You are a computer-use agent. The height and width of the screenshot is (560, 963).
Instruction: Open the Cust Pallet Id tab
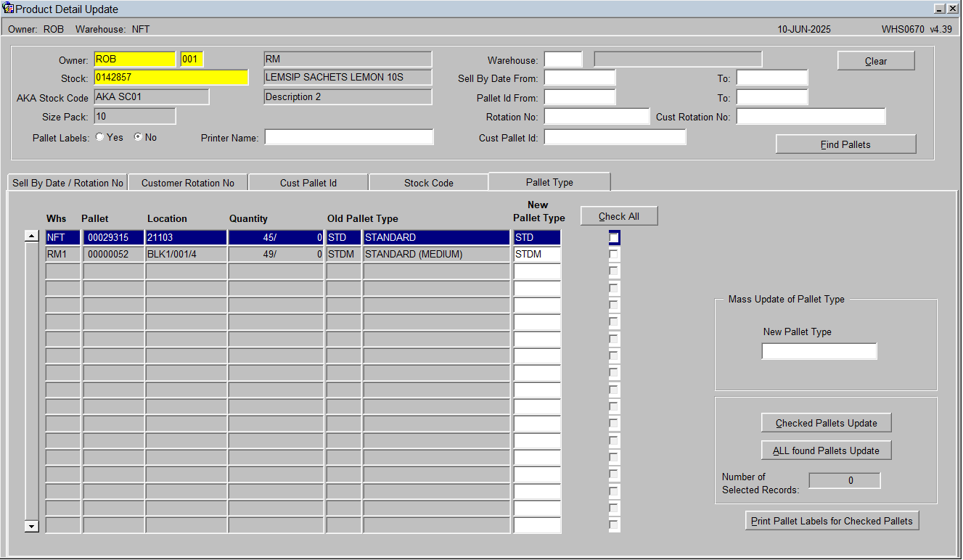pos(308,183)
